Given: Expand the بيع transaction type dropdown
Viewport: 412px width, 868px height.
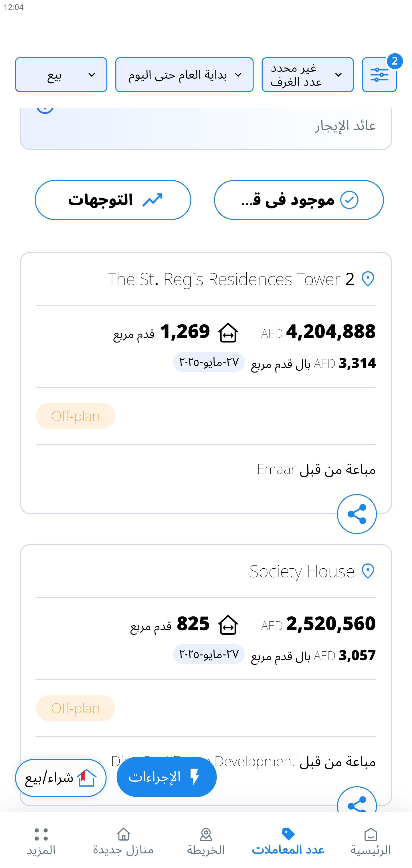Looking at the screenshot, I should 61,74.
